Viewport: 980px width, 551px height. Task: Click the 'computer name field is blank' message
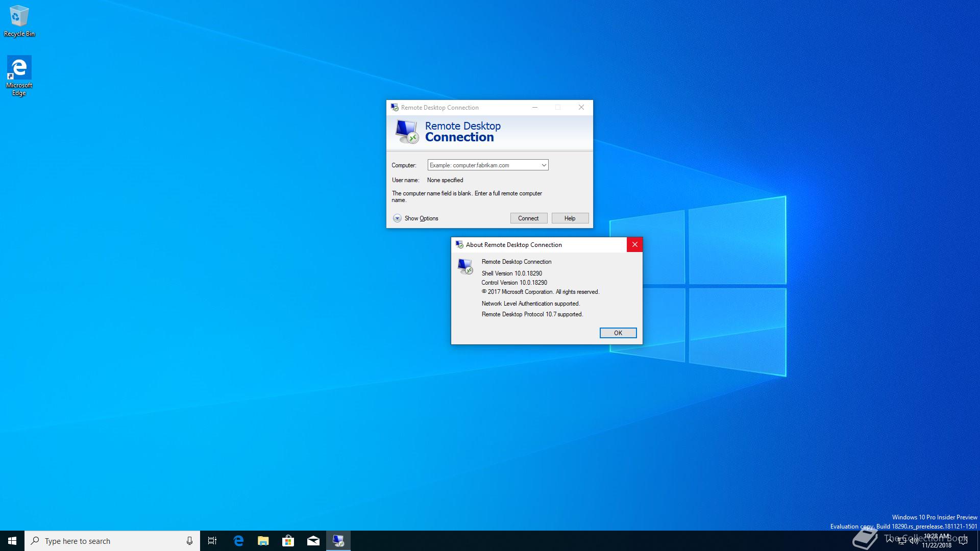[467, 197]
